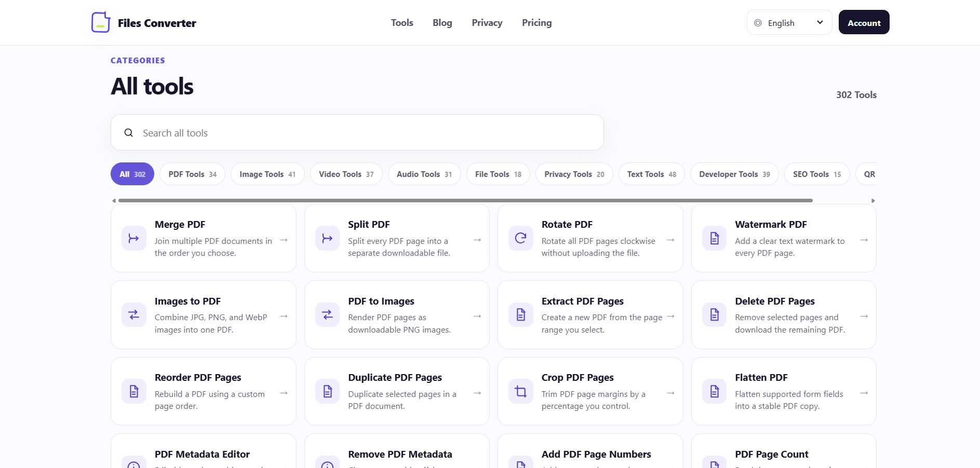Click the horizontal category scrollbar thumb

(x=465, y=200)
